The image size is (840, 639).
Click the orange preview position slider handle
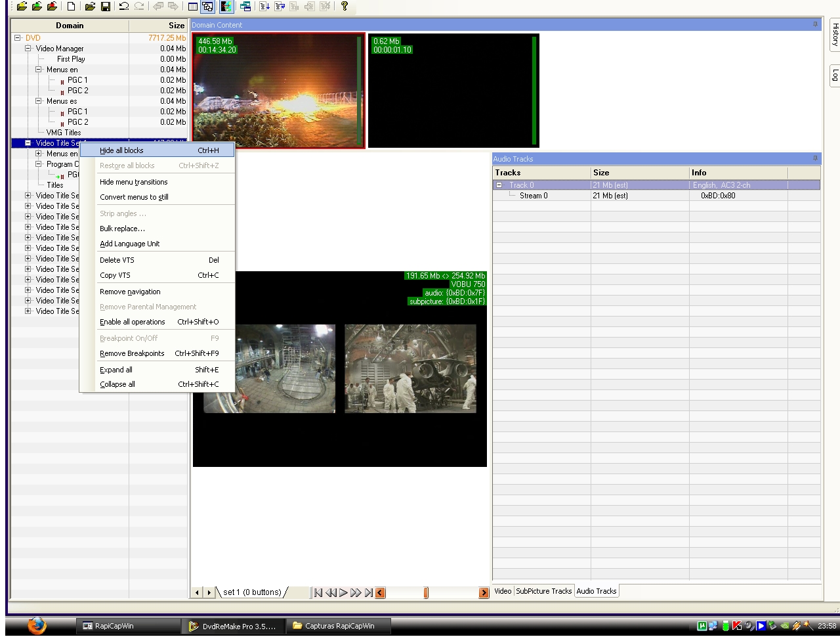pos(426,592)
